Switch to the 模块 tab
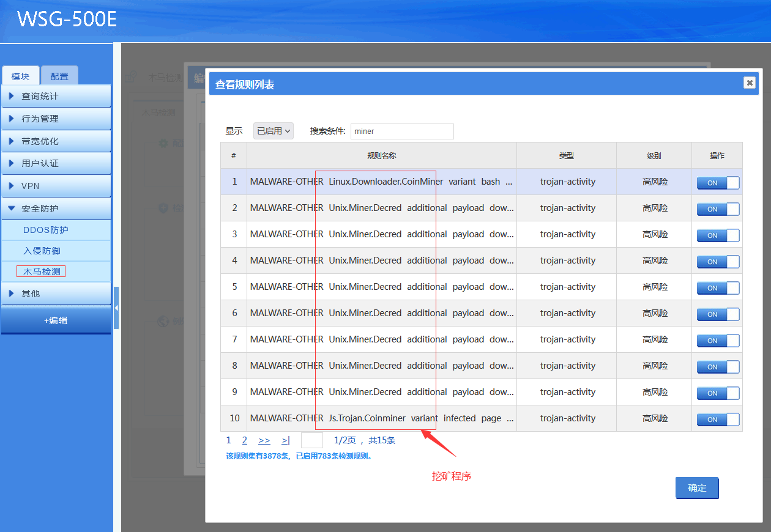Viewport: 771px width, 532px height. (20, 76)
